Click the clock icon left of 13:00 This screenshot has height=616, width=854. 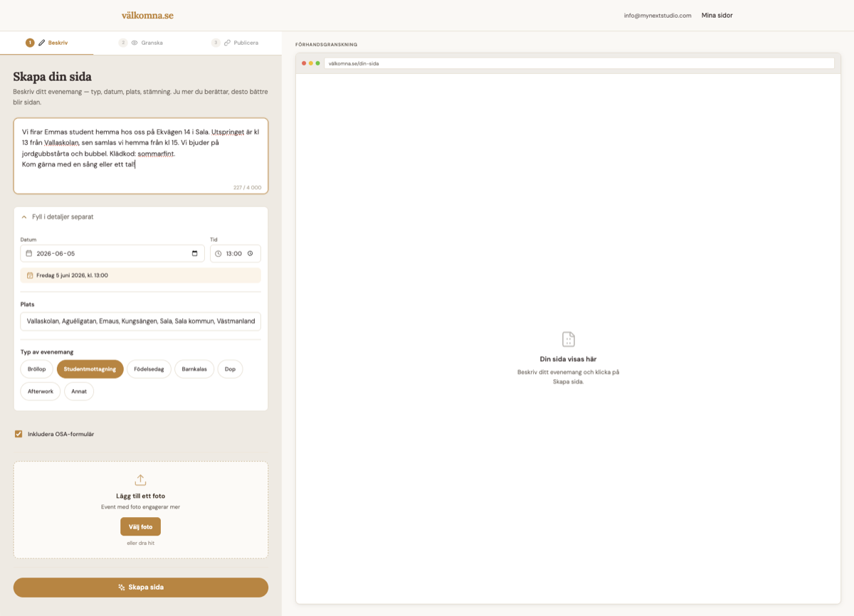[x=218, y=253]
